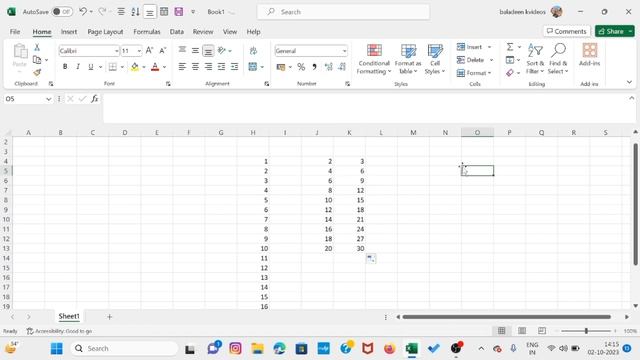Click Increase Indent icon
This screenshot has width=640, height=360.
[234, 67]
